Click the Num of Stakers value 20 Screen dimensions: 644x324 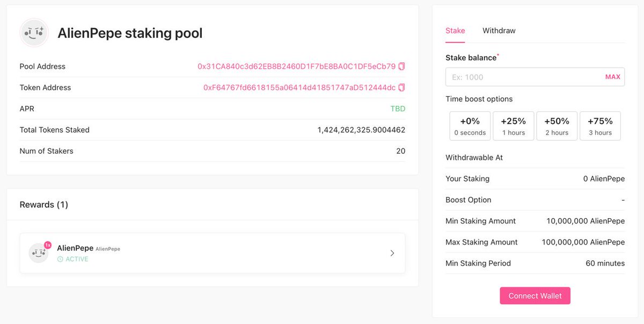pyautogui.click(x=401, y=151)
